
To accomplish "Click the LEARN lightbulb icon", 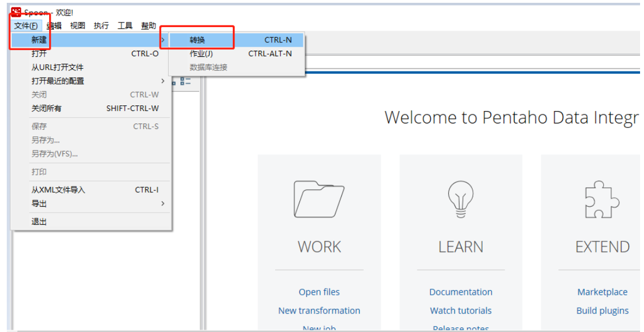I will point(461,200).
